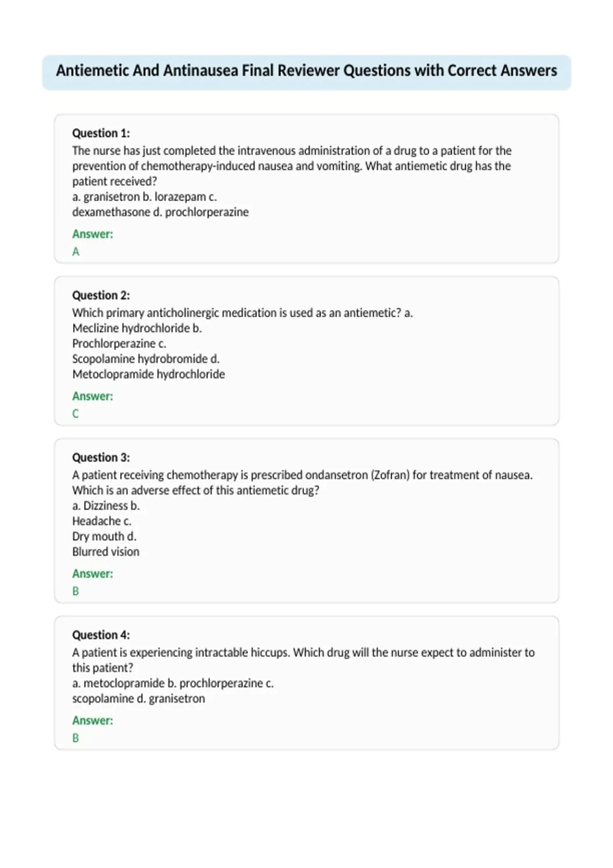The height and width of the screenshot is (868, 613).
Task: Click the 'Headache c.' option line
Action: click(102, 521)
